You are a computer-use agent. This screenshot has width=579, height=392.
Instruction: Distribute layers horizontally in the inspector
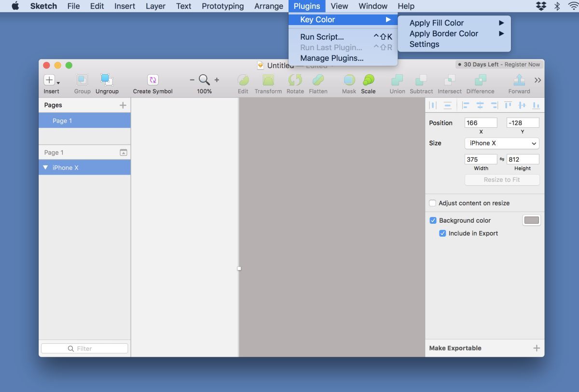click(433, 105)
